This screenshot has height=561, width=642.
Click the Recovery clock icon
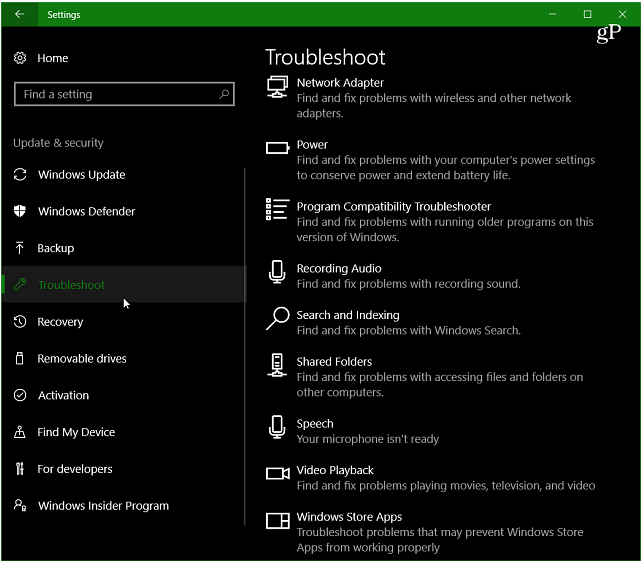(20, 321)
